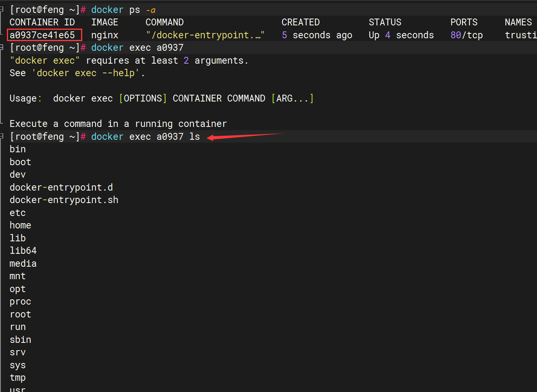Click the 'dev' directory entry
This screenshot has width=537, height=392.
click(x=18, y=174)
